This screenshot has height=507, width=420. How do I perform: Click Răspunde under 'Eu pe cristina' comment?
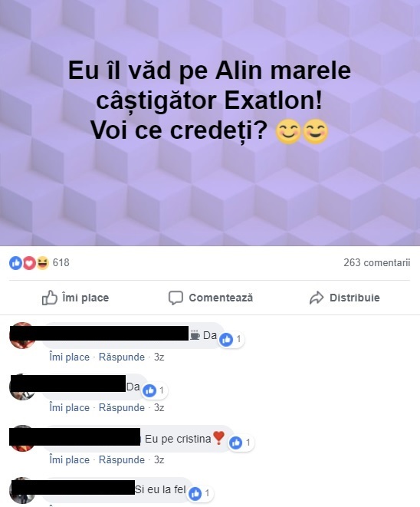click(122, 459)
